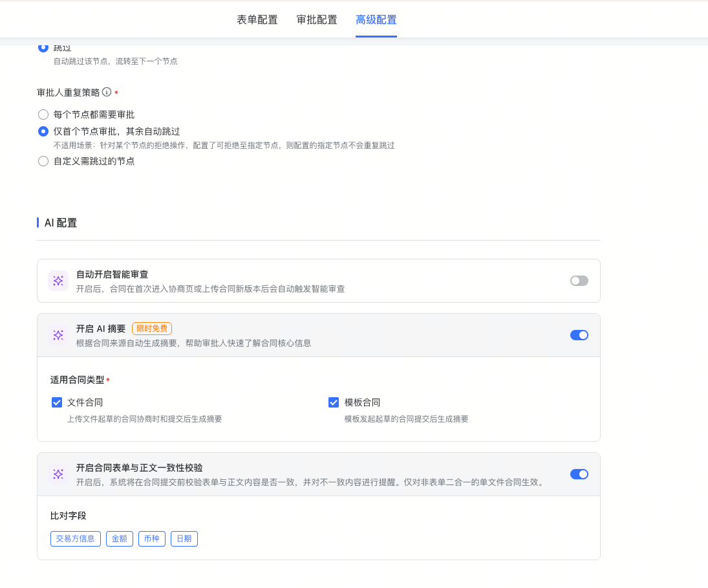
Task: Click the 开启 AI 摘要 title text
Action: pyautogui.click(x=101, y=329)
